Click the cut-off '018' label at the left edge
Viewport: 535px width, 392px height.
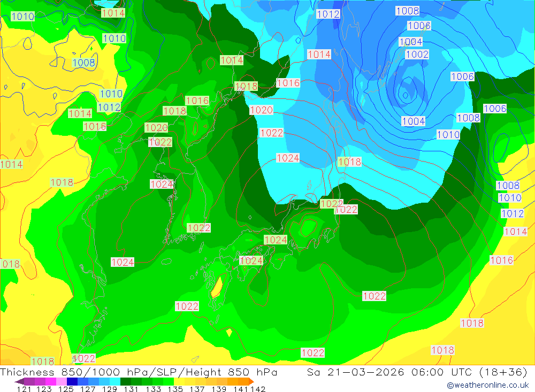pos(10,264)
